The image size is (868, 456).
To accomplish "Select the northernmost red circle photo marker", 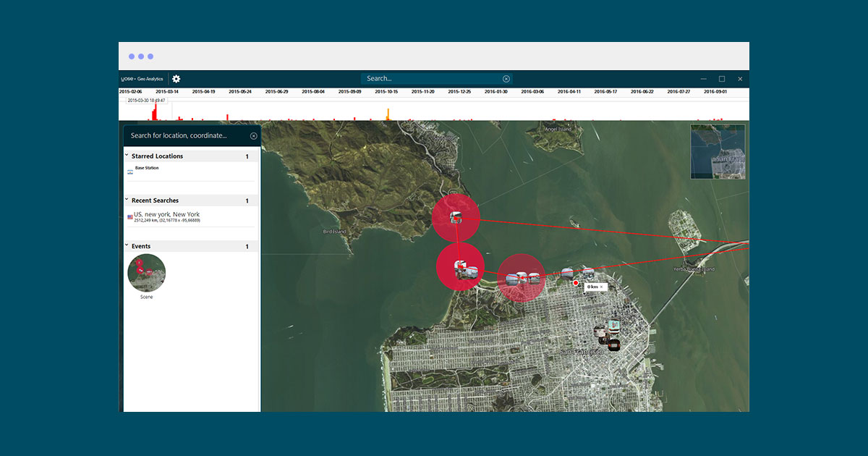I will (x=456, y=218).
